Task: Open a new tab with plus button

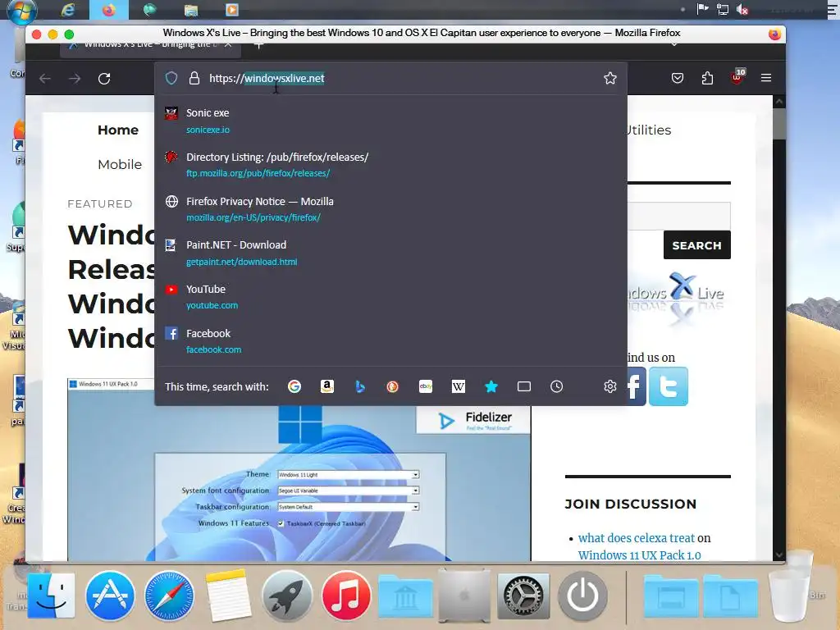Action: [258, 45]
